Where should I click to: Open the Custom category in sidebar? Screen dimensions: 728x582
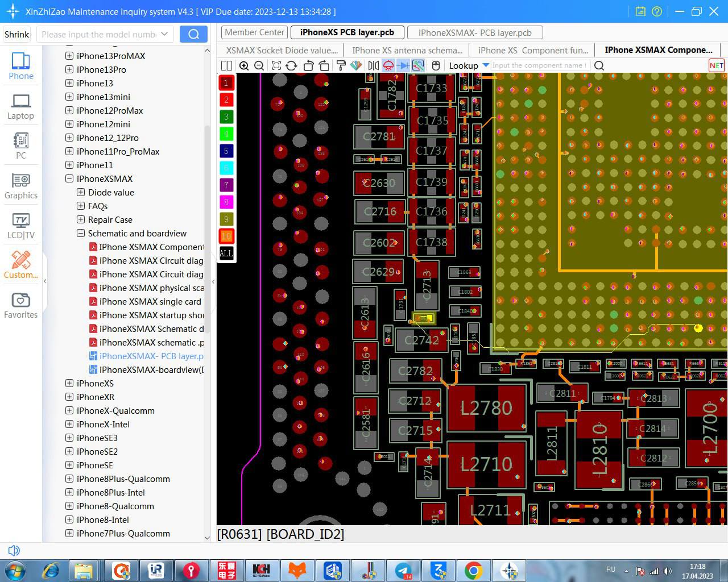(21, 265)
